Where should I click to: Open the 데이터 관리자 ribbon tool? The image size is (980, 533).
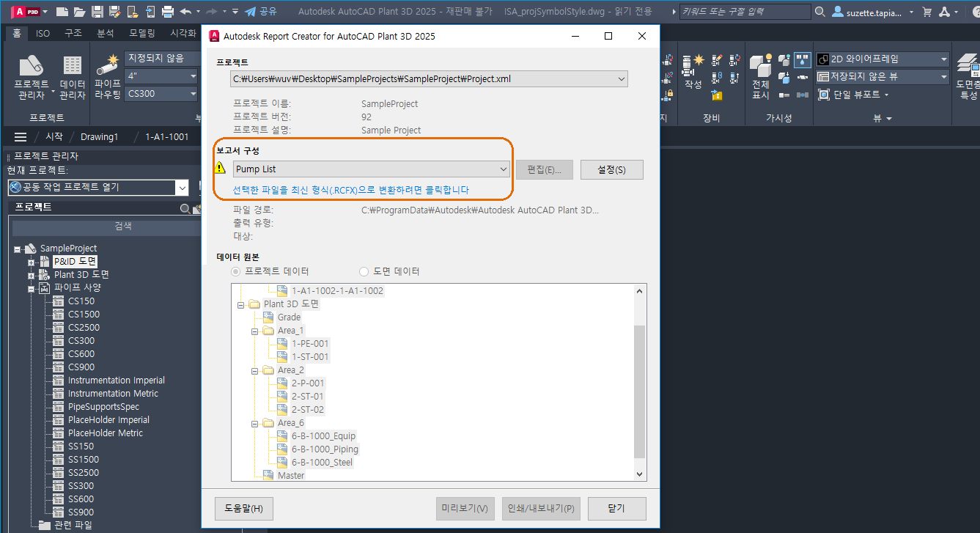pyautogui.click(x=72, y=78)
